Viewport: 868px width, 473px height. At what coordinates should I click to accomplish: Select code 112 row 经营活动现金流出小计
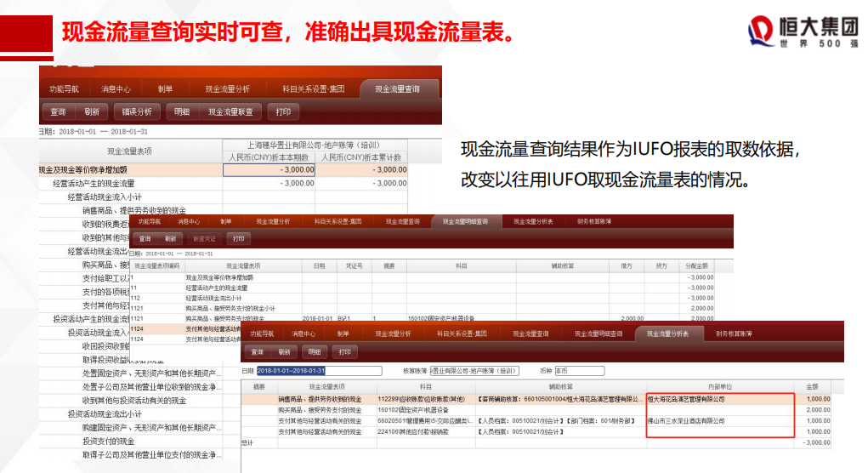[423, 298]
